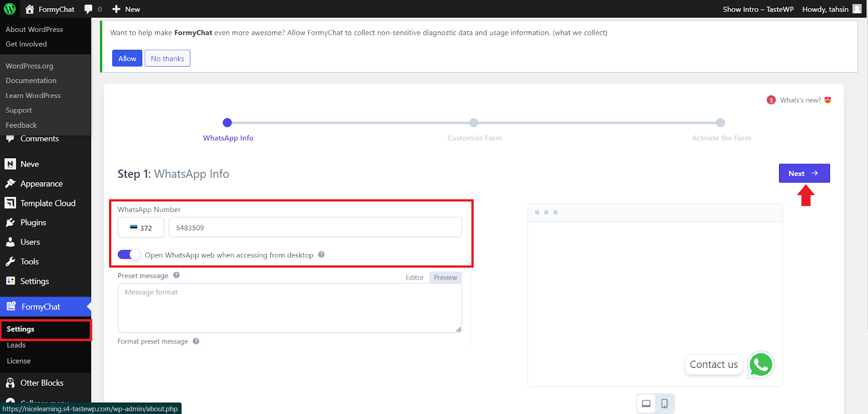The height and width of the screenshot is (414, 868).
Task: Open About WordPress submenu item
Action: click(34, 29)
